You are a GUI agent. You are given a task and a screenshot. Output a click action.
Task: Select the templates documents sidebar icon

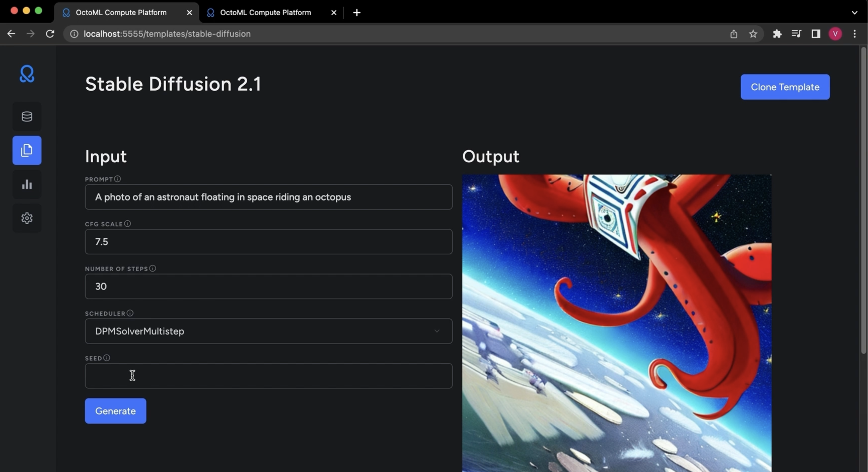[x=27, y=150]
